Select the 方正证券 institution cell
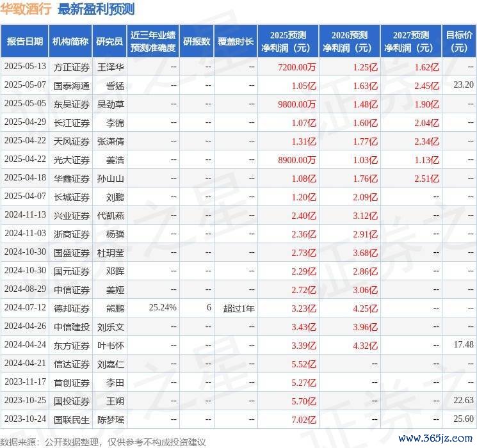 (72, 67)
